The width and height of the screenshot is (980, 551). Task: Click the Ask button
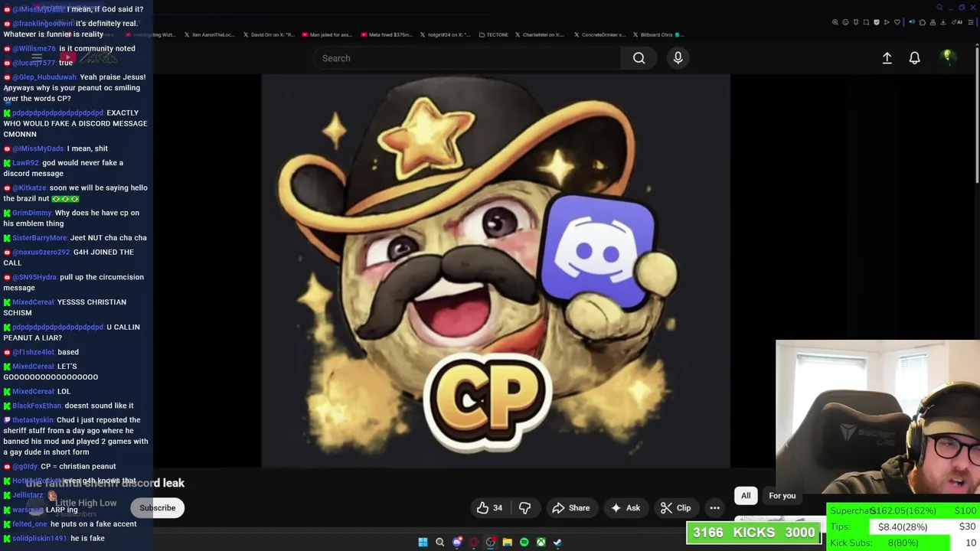click(625, 507)
